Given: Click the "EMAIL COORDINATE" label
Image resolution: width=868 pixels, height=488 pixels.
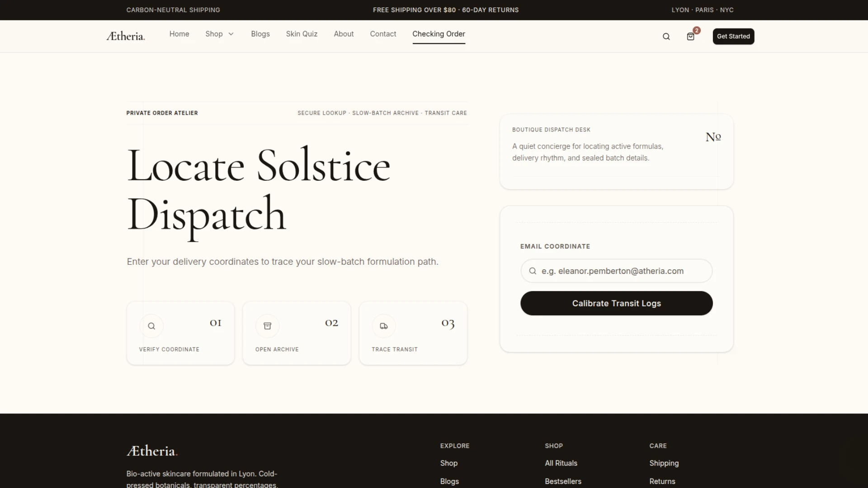Looking at the screenshot, I should pyautogui.click(x=555, y=246).
